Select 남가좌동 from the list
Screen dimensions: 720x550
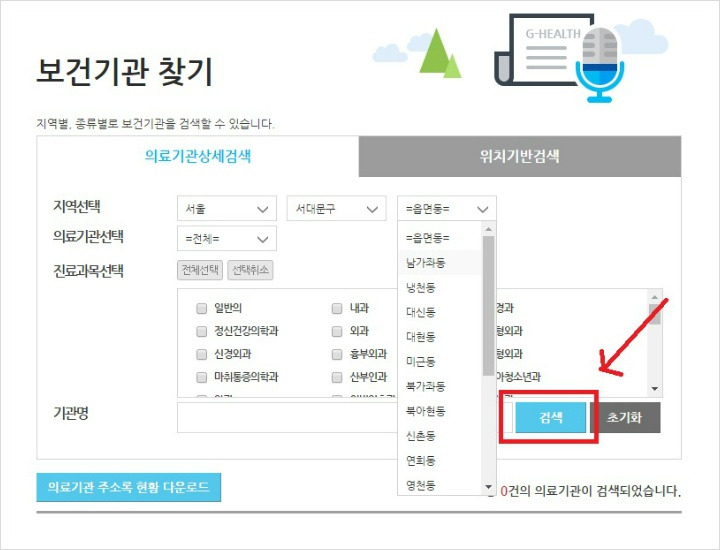[x=440, y=263]
